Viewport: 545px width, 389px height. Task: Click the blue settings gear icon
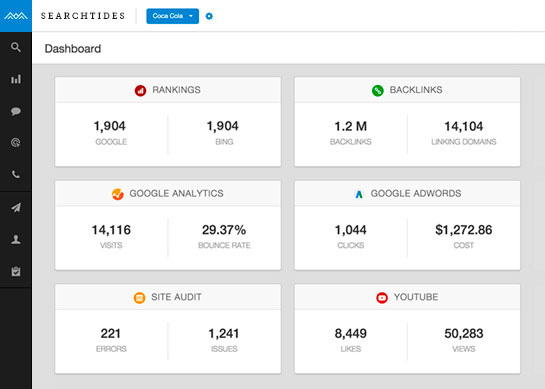(x=209, y=16)
